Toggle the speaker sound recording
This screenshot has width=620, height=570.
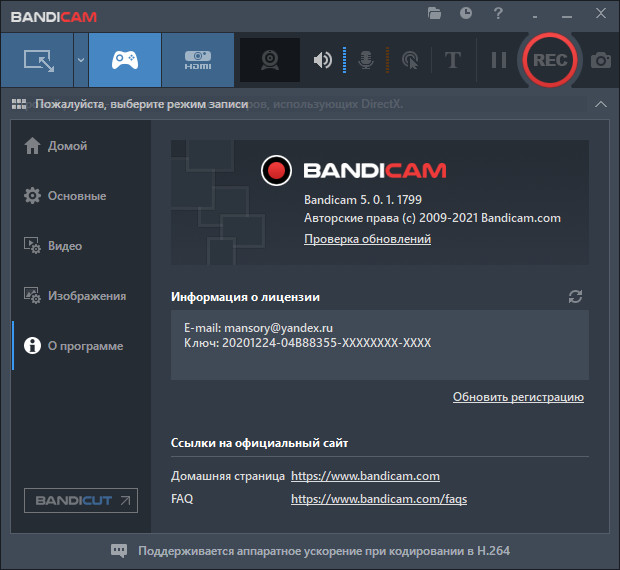[x=323, y=60]
